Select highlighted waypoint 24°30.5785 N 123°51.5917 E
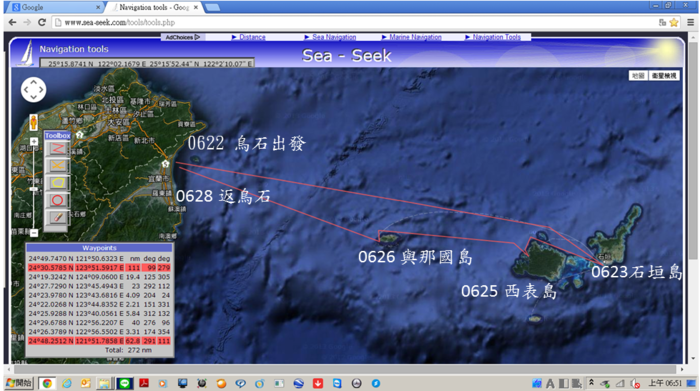The image size is (700, 391). point(99,268)
